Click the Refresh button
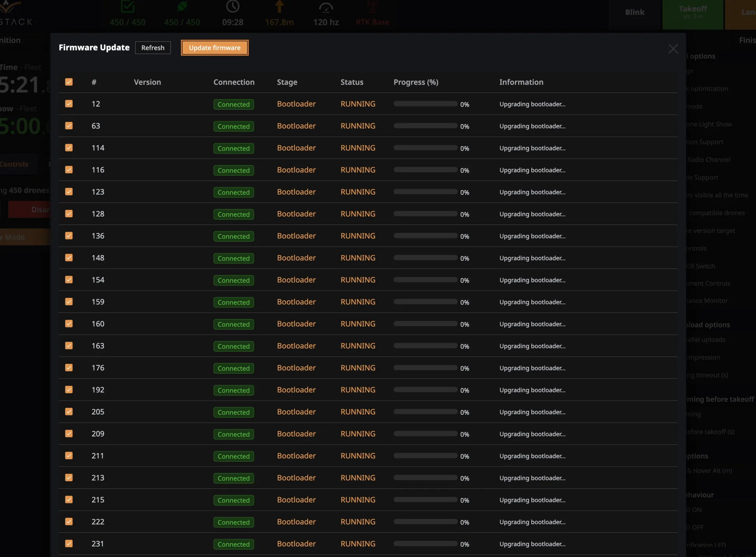756x557 pixels. click(x=153, y=48)
